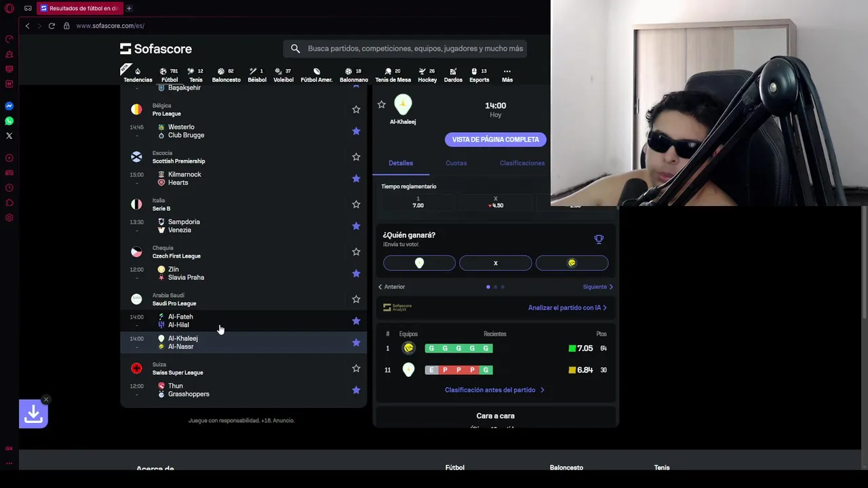Go back in browser history
This screenshot has width=868, height=488.
tap(27, 26)
